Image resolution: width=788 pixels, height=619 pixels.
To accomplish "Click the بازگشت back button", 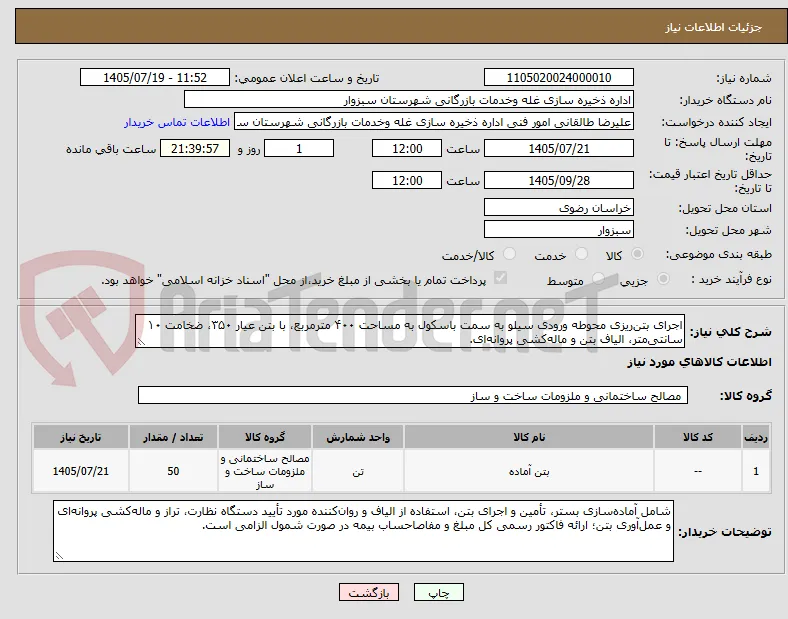I will [x=369, y=592].
